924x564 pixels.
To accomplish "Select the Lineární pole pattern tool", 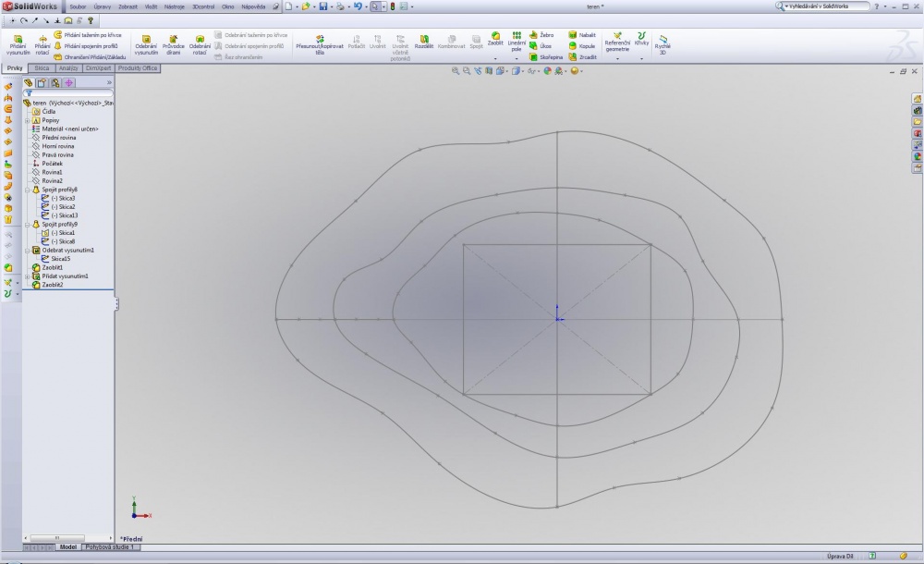I will click(517, 42).
